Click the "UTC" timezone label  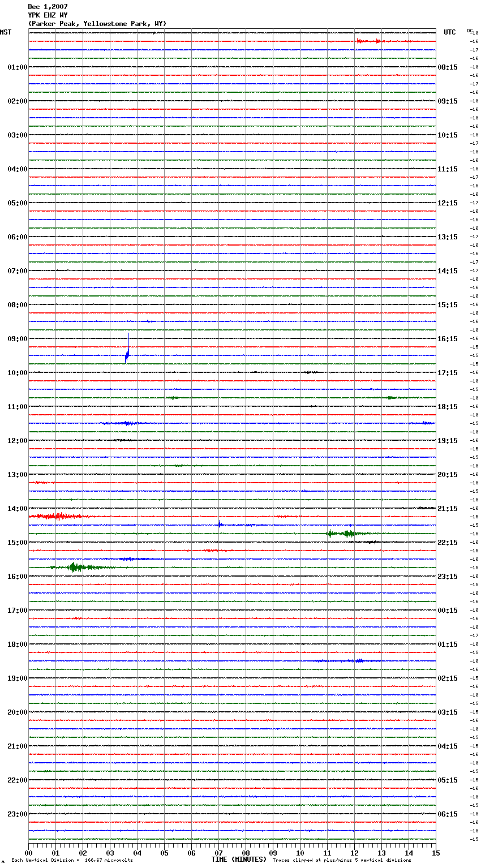[x=450, y=32]
